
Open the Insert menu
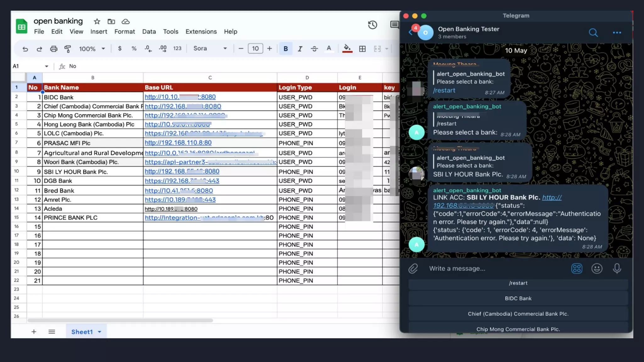tap(99, 31)
